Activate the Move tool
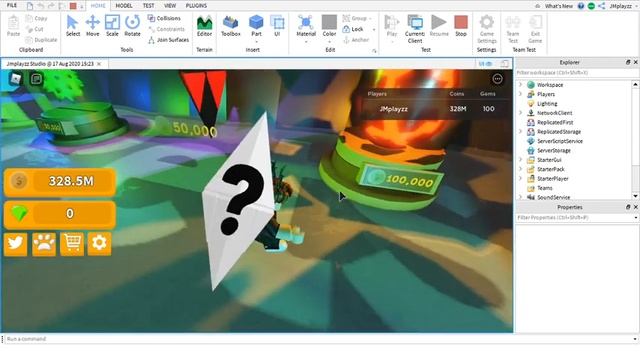Viewport: 640px width, 360px height. pyautogui.click(x=93, y=26)
